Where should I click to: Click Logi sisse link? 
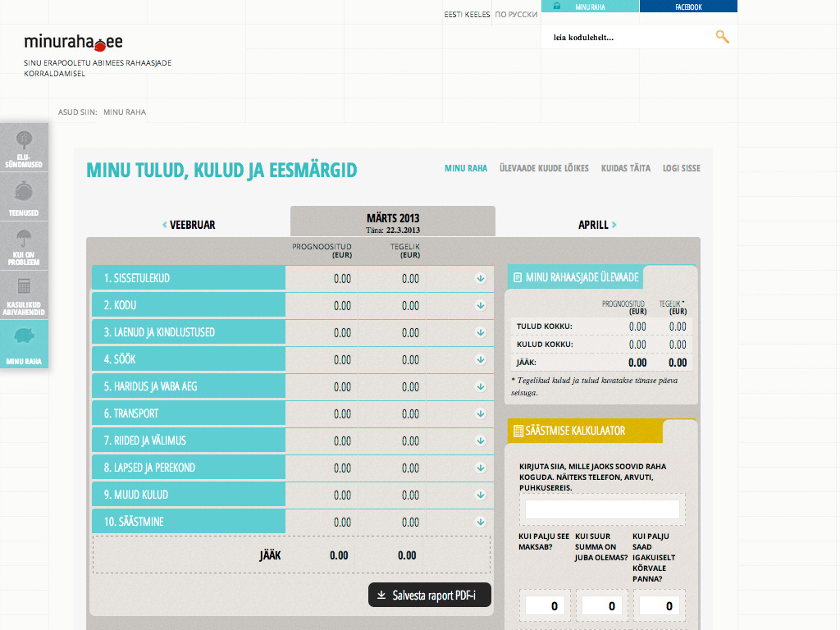[x=681, y=168]
